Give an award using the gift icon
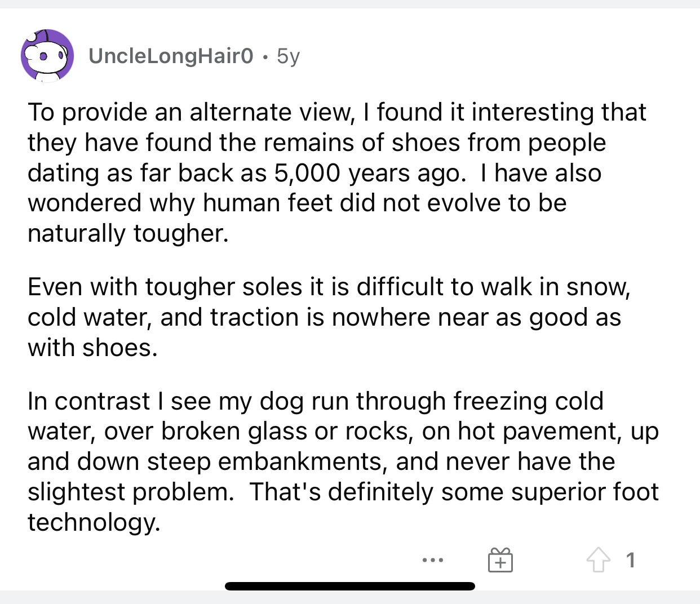This screenshot has height=604, width=700. point(500,560)
